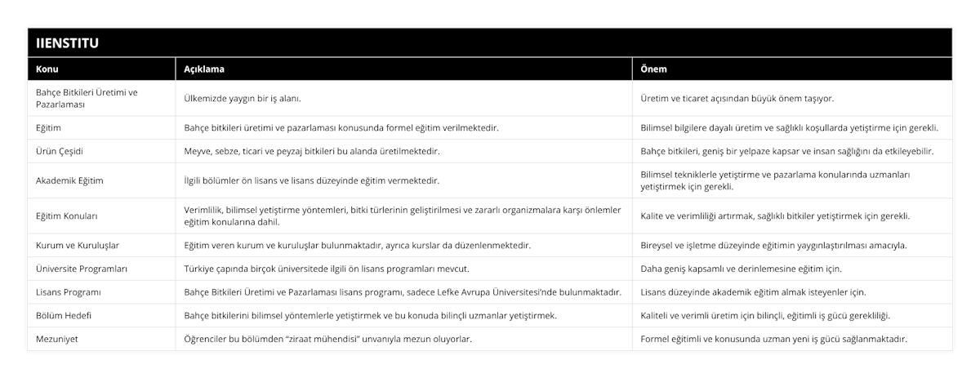Image resolution: width=980 pixels, height=378 pixels.
Task: Click the Eğitim row label
Action: [x=49, y=127]
